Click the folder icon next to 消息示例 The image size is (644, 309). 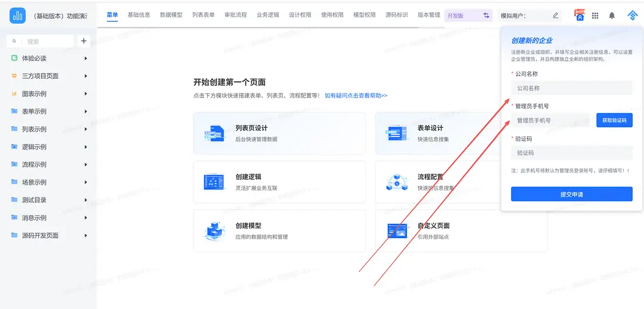(15, 218)
